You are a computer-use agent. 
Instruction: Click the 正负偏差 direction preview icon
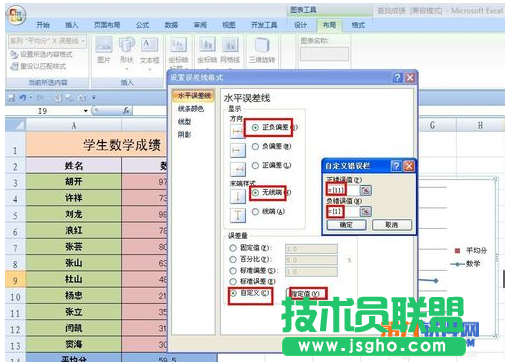(238, 131)
